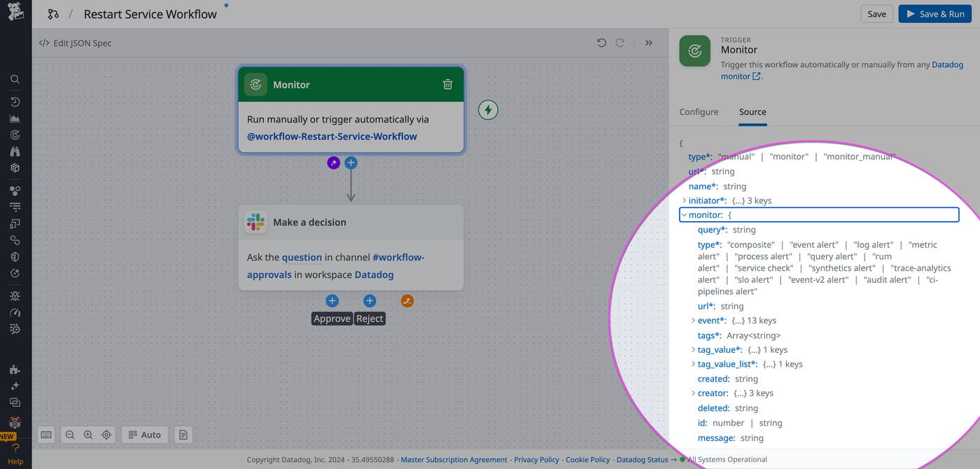Click the undo arrow in canvas toolbar
Screen dimensions: 980x469
point(601,43)
